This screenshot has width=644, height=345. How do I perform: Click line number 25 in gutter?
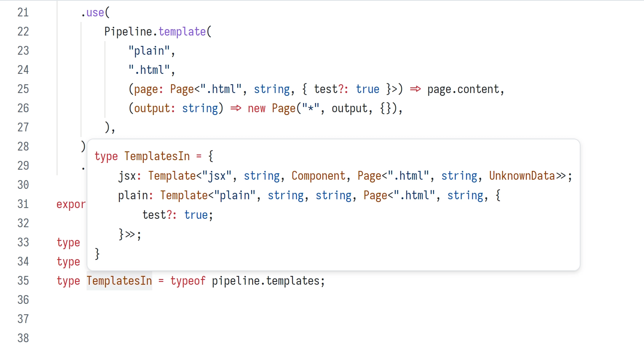pyautogui.click(x=23, y=89)
